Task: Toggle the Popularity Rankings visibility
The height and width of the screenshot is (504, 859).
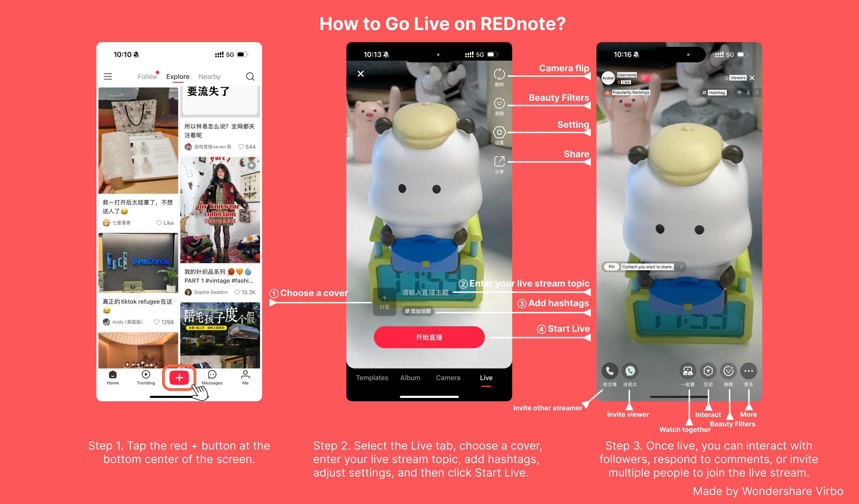Action: [627, 92]
